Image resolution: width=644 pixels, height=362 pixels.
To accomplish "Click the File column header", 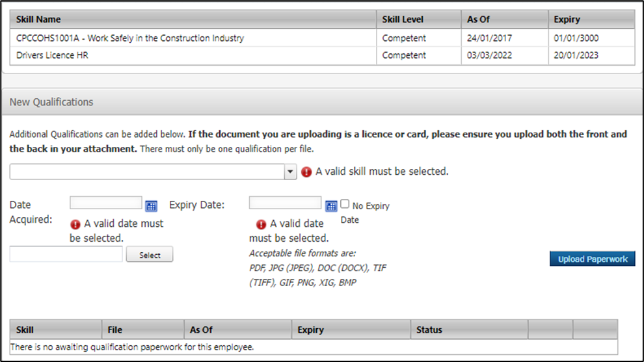I will pyautogui.click(x=115, y=330).
